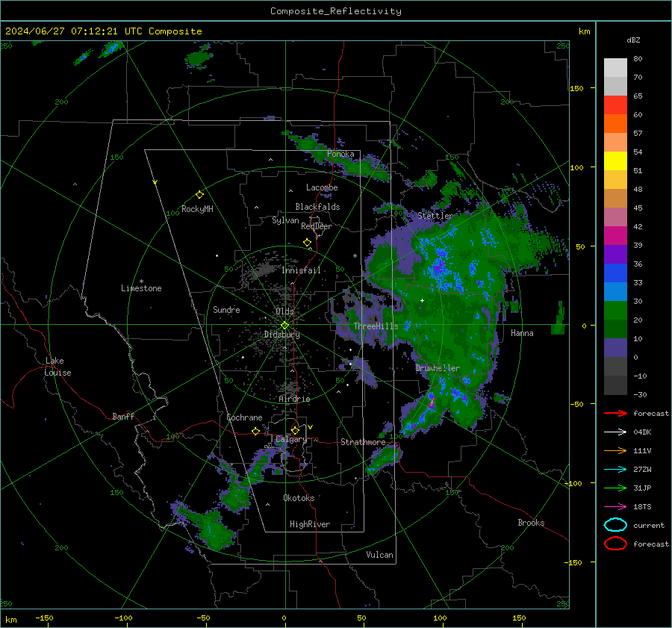672x628 pixels.
Task: Click the Vulcan town label
Action: [379, 555]
